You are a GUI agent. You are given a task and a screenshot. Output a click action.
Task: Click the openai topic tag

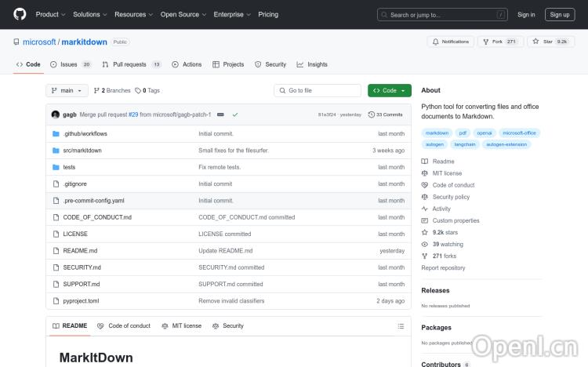[484, 133]
